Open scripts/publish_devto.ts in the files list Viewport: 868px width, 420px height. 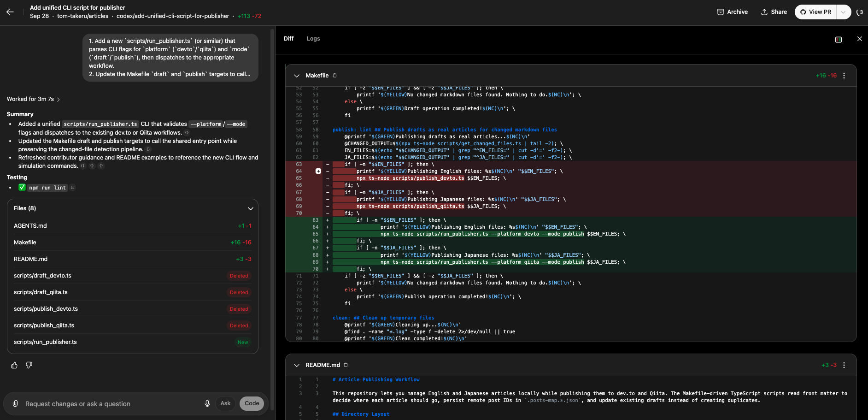(x=133, y=309)
